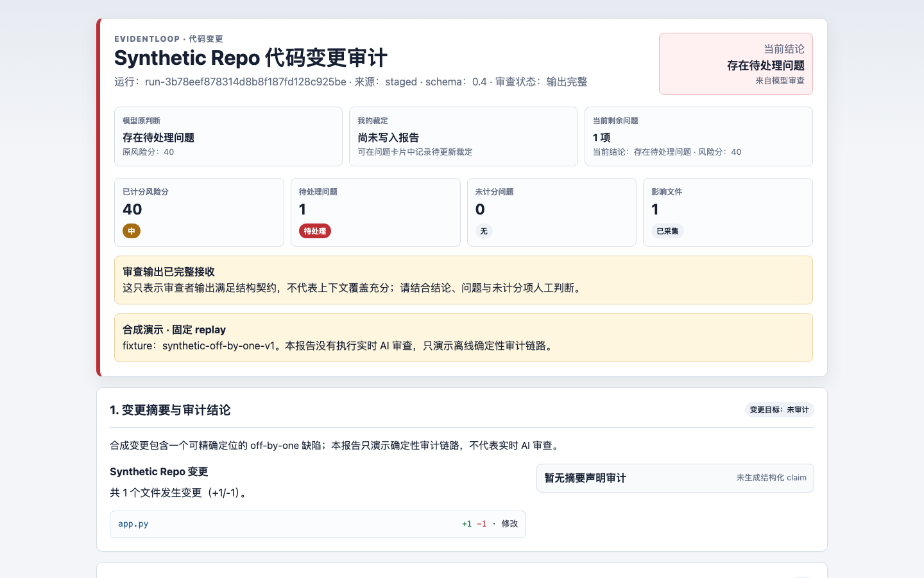Click the 合成演示 · 固定 replay banner title
Viewport: 924px width, 578px height.
pyautogui.click(x=174, y=329)
